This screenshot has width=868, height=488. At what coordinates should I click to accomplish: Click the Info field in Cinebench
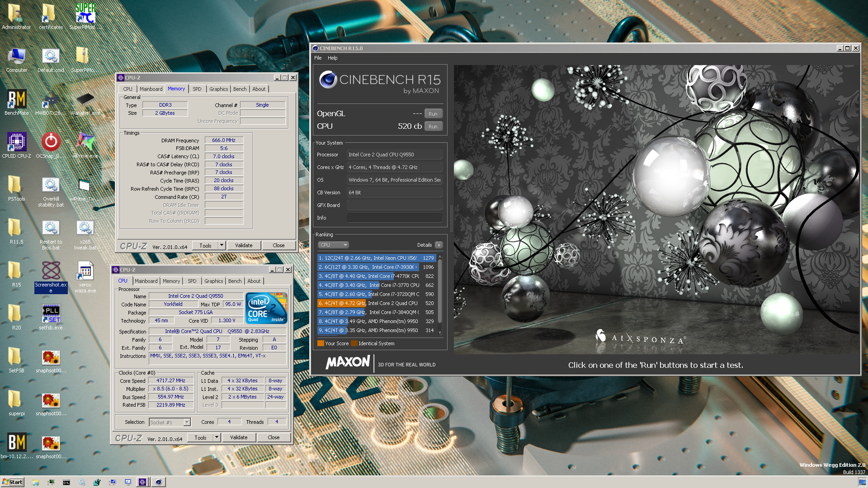click(x=394, y=218)
